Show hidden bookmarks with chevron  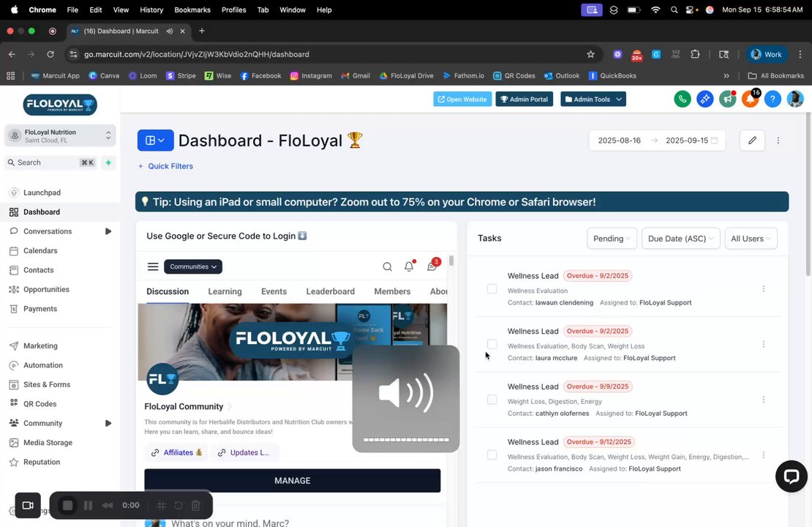point(726,75)
